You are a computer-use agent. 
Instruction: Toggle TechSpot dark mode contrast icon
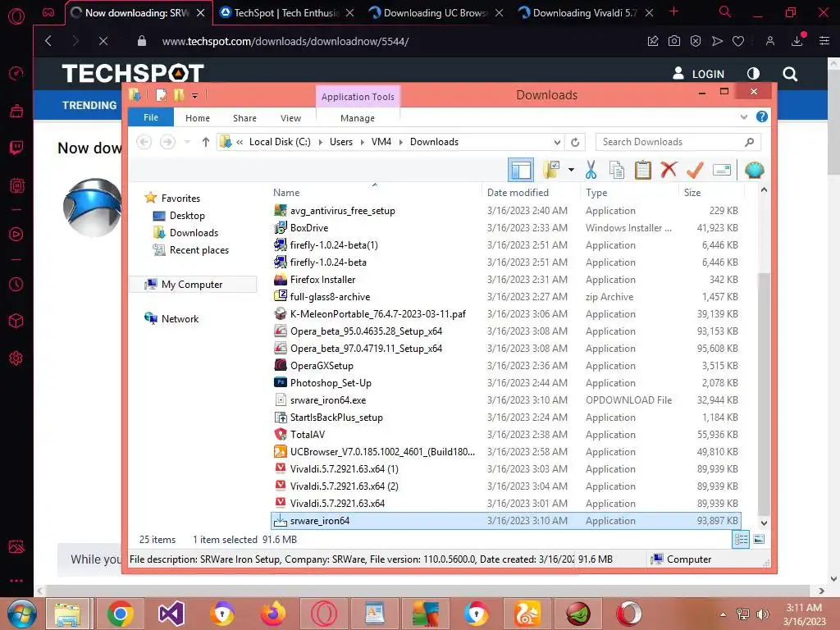(753, 74)
